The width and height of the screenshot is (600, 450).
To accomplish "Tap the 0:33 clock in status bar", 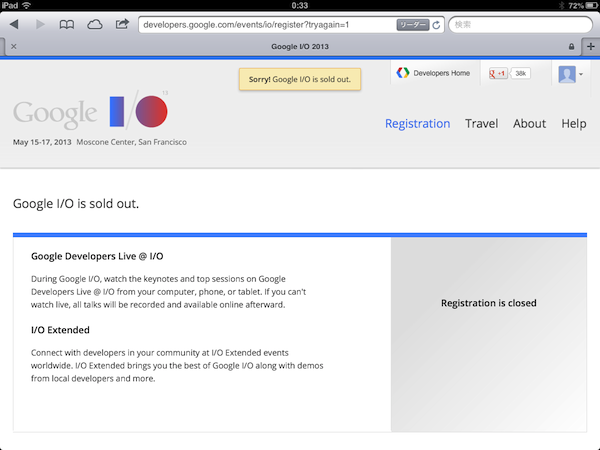I will point(300,5).
